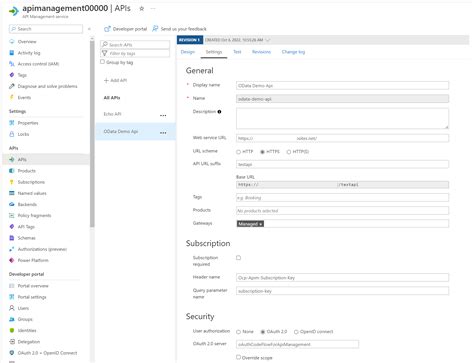Switch to the Settings tab
474x363 pixels.
[x=214, y=52]
